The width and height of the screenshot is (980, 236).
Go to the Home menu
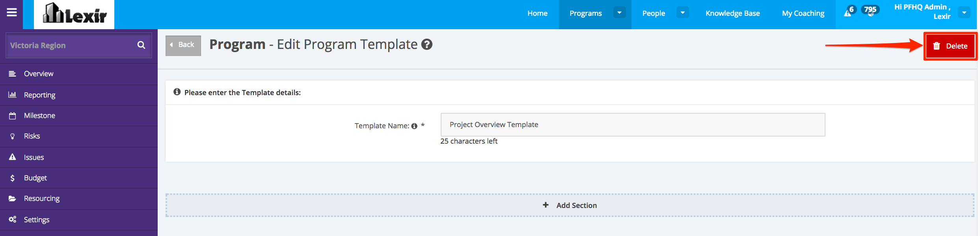coord(537,13)
